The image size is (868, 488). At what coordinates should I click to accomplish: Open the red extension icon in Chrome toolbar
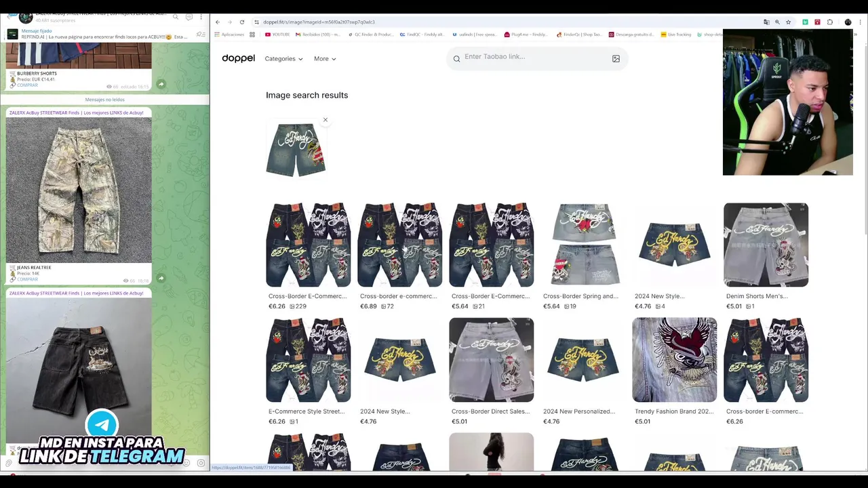817,22
